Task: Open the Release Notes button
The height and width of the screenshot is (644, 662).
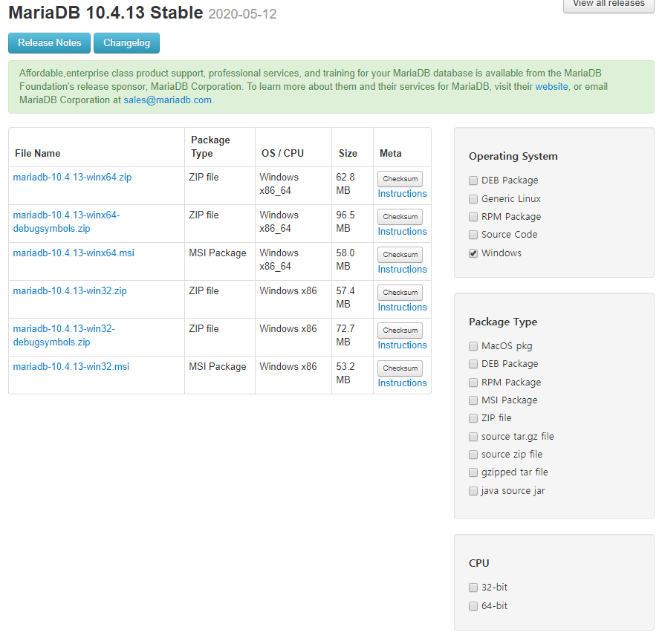Action: [49, 43]
